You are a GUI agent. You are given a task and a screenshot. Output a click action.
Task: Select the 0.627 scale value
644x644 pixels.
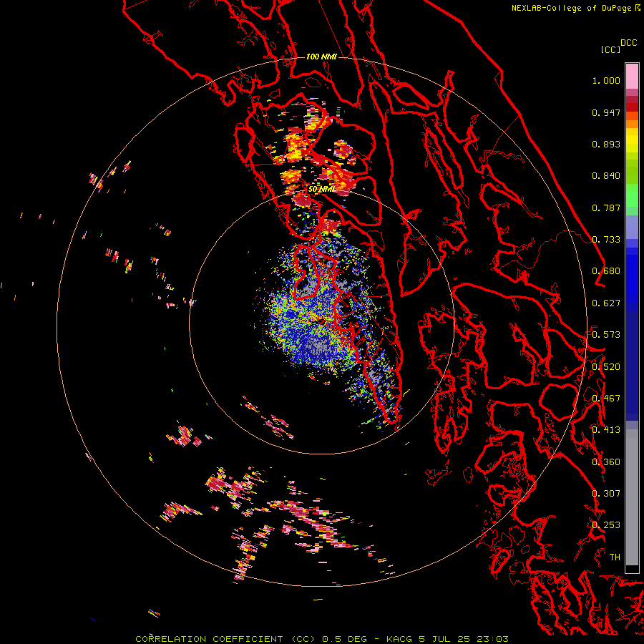click(x=606, y=303)
